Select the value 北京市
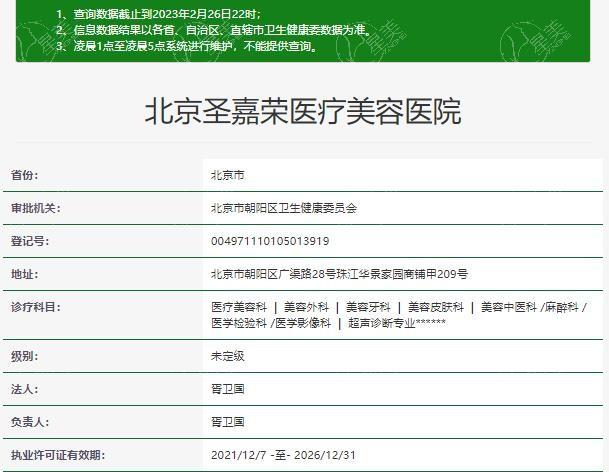This screenshot has height=472, width=609. 228,175
